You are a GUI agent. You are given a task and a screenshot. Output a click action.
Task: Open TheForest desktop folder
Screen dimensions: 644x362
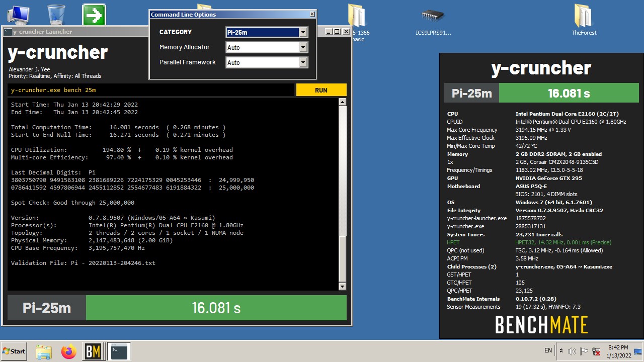pyautogui.click(x=584, y=20)
